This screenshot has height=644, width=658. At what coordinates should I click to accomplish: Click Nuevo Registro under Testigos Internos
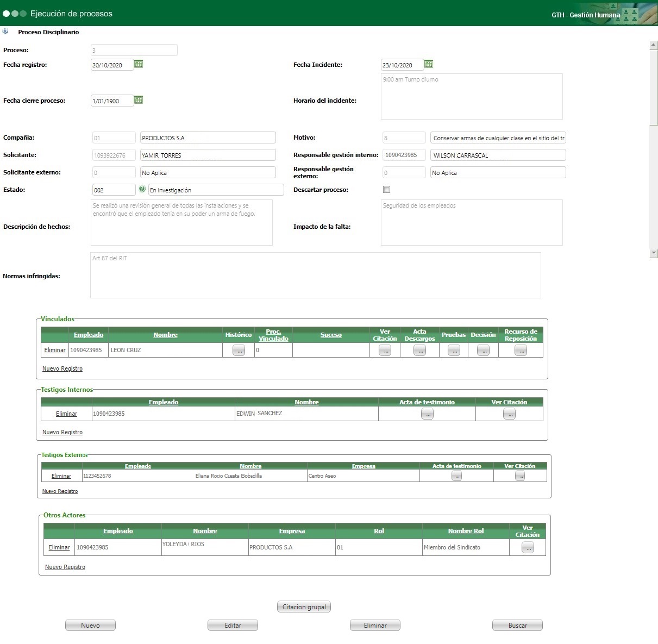click(62, 432)
